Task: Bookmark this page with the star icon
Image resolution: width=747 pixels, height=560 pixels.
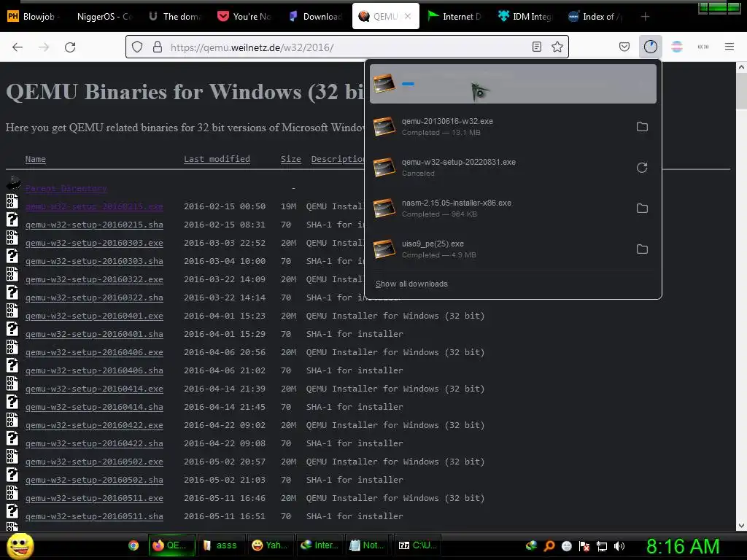Action: tap(557, 47)
